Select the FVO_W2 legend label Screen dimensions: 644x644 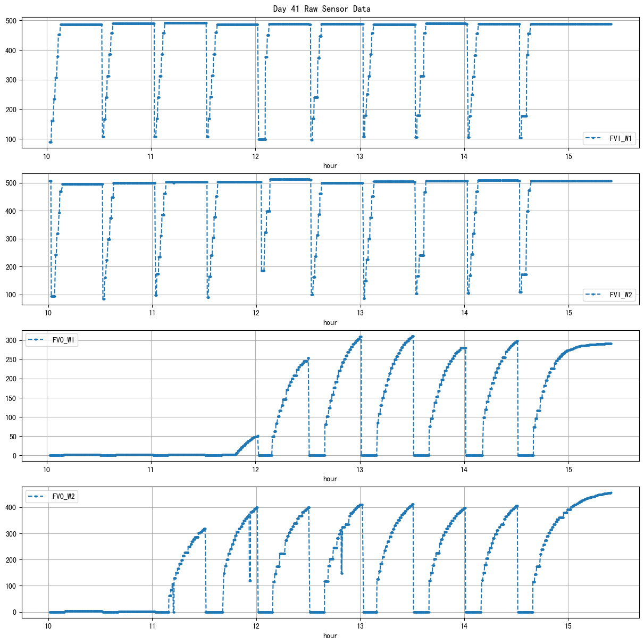(x=64, y=497)
